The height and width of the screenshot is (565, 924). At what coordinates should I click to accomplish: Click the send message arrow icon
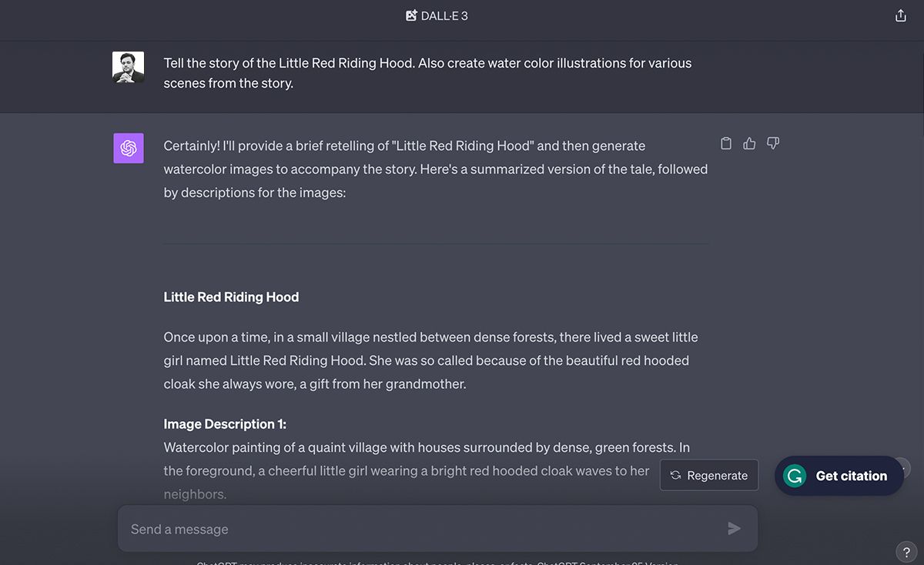pyautogui.click(x=734, y=529)
